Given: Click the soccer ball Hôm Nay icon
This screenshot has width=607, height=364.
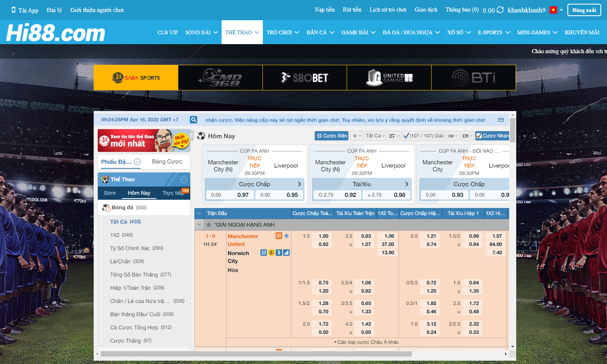Looking at the screenshot, I should [x=201, y=136].
